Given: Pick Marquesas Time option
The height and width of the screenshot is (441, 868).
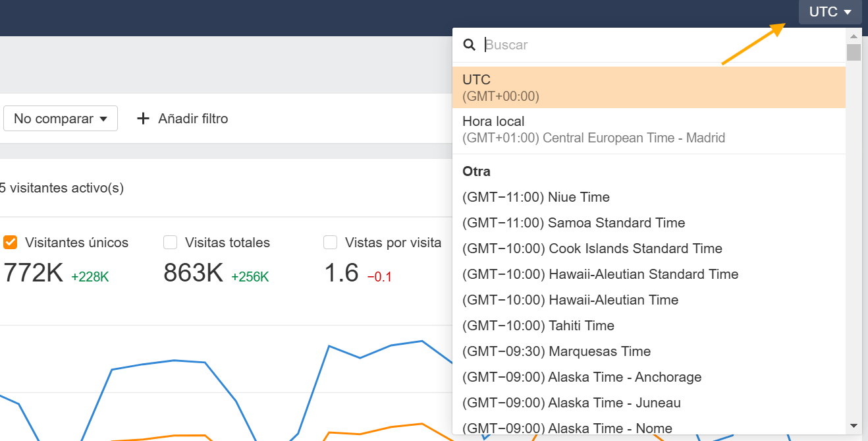Looking at the screenshot, I should pyautogui.click(x=556, y=351).
